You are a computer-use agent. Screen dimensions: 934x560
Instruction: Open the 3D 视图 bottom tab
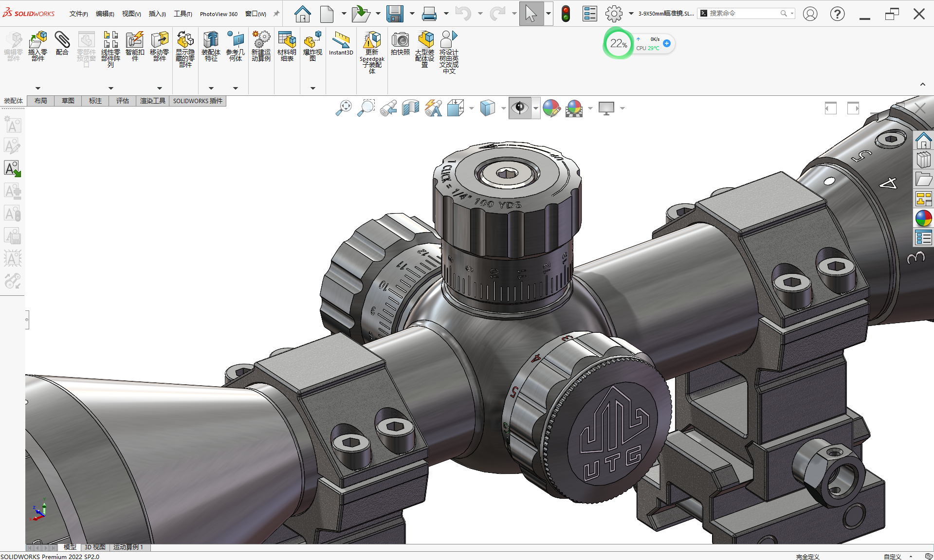95,547
